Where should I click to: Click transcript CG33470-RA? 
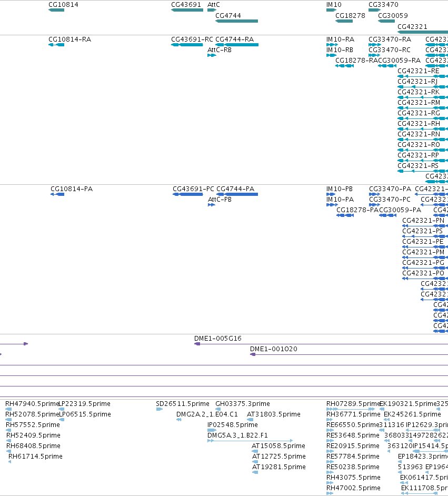390,39
